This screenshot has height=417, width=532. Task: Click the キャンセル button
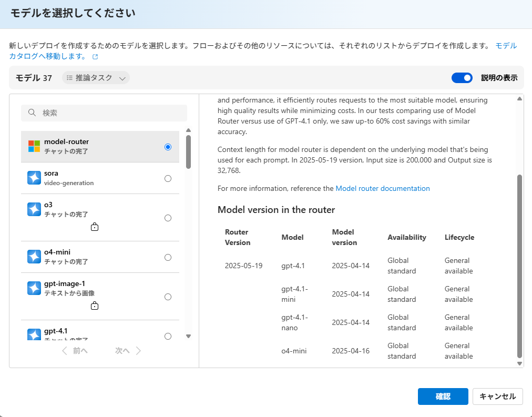tap(497, 396)
